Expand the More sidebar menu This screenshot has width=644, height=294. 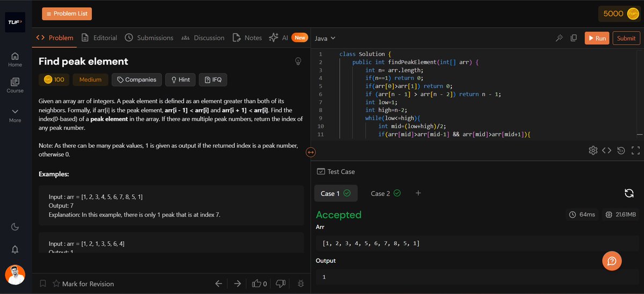pyautogui.click(x=15, y=115)
